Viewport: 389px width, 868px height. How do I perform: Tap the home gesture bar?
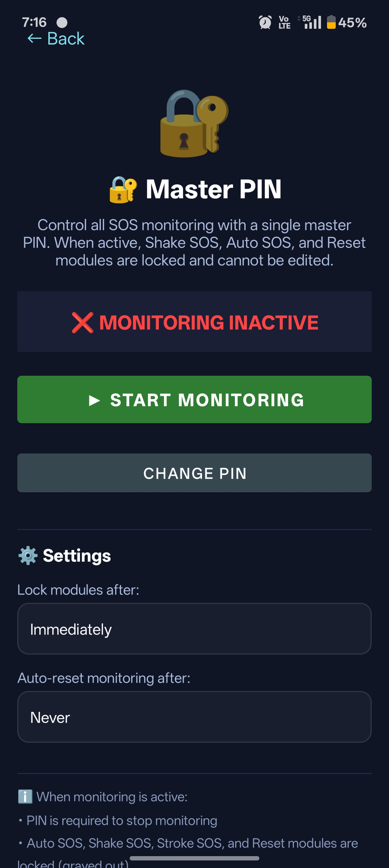194,858
